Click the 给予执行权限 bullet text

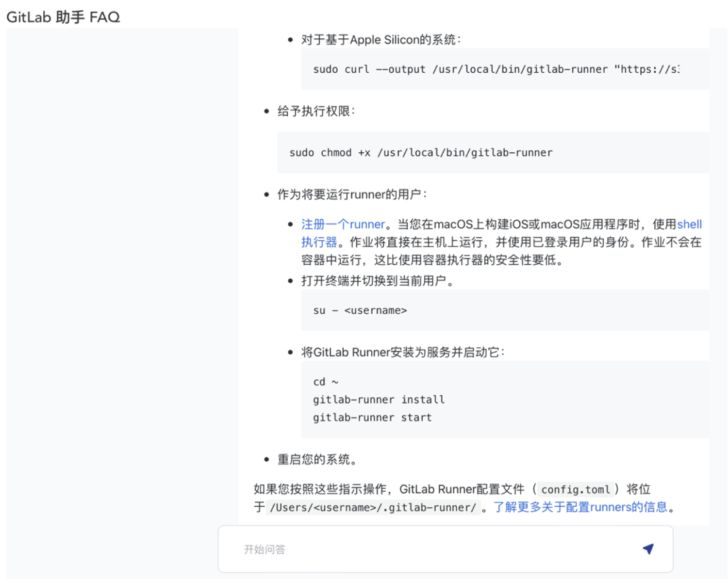316,111
